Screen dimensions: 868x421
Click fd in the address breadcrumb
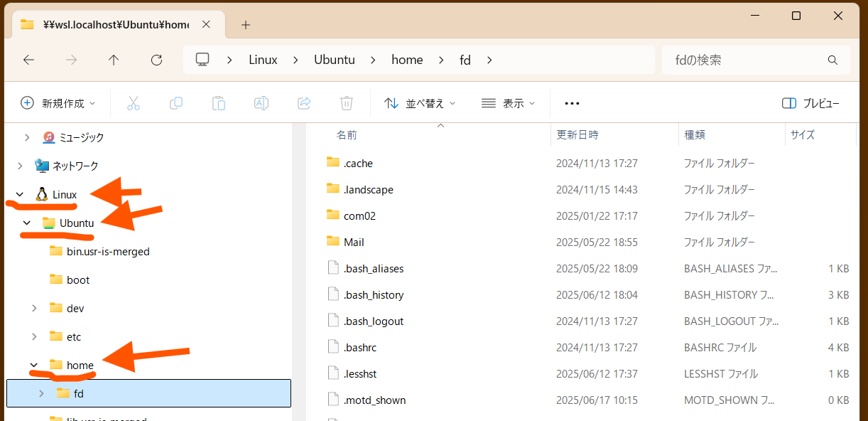click(465, 60)
